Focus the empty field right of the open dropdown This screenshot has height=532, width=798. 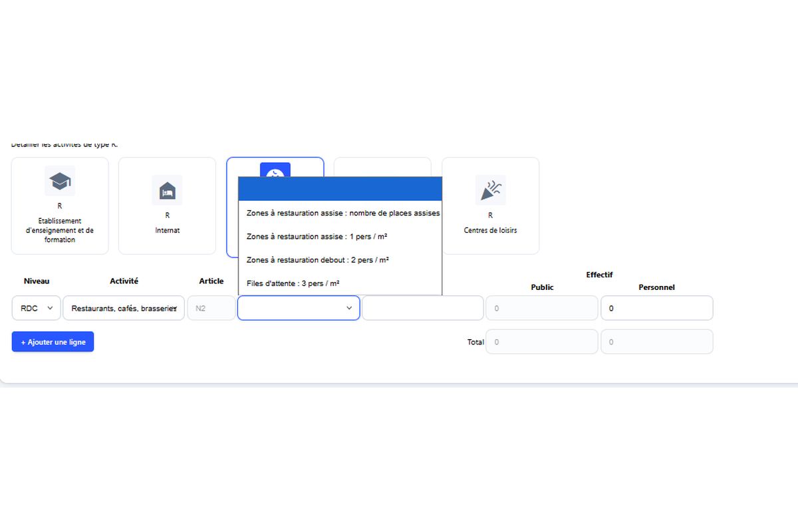pos(422,308)
